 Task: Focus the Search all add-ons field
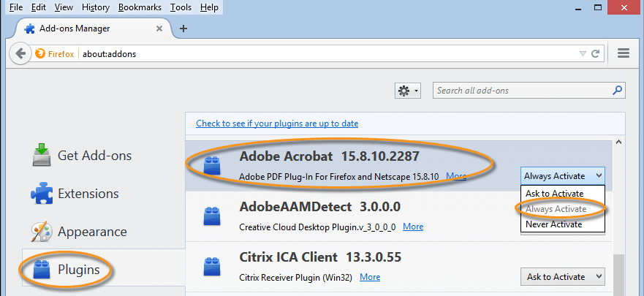529,91
